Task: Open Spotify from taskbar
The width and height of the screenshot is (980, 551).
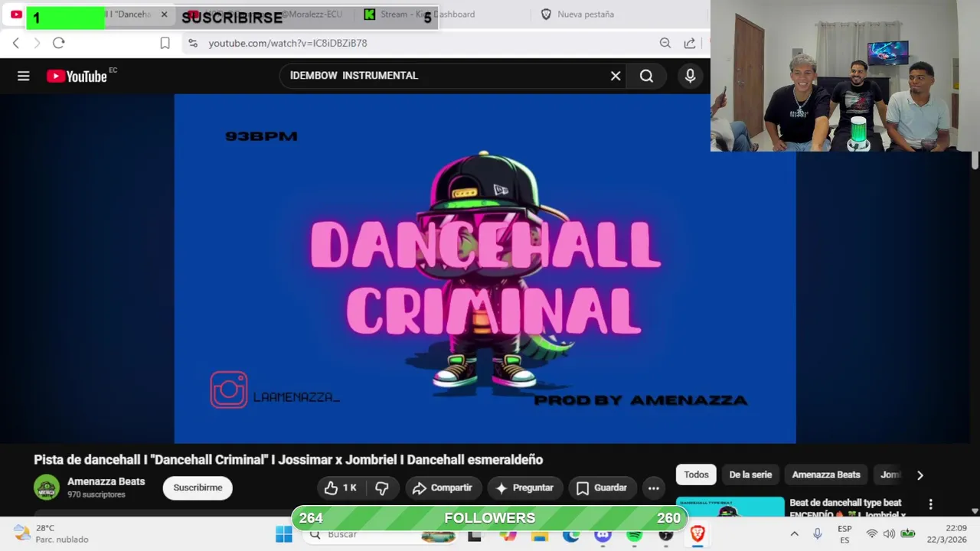Action: click(635, 534)
